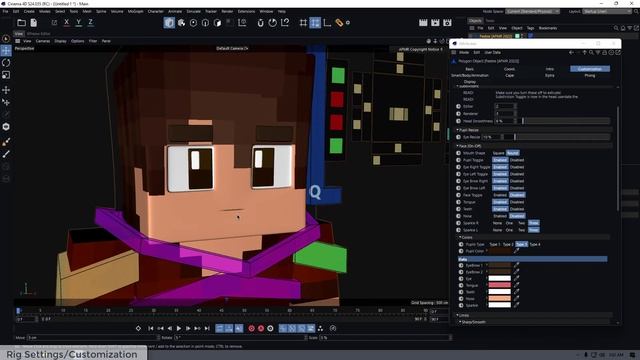This screenshot has width=640, height=360.
Task: Open viewport Cameras menu
Action: pos(42,41)
